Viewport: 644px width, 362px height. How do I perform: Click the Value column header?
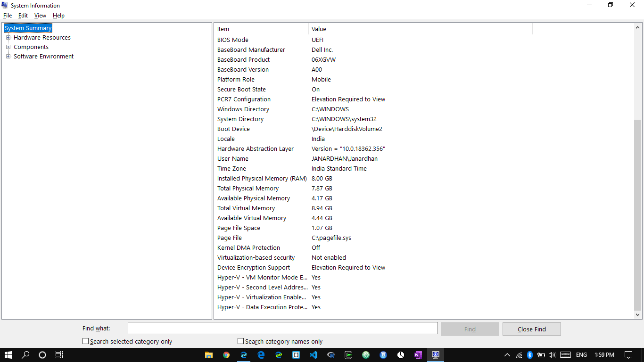[x=421, y=29]
